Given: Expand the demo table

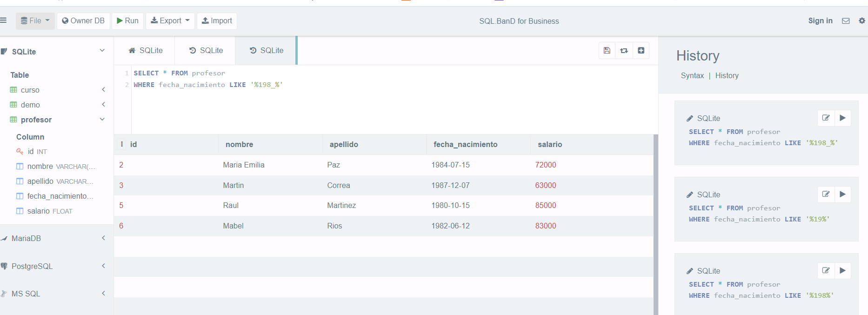Looking at the screenshot, I should pyautogui.click(x=103, y=104).
